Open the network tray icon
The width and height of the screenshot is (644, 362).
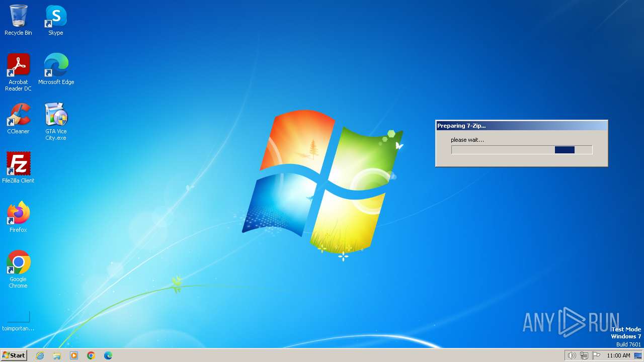coord(584,355)
